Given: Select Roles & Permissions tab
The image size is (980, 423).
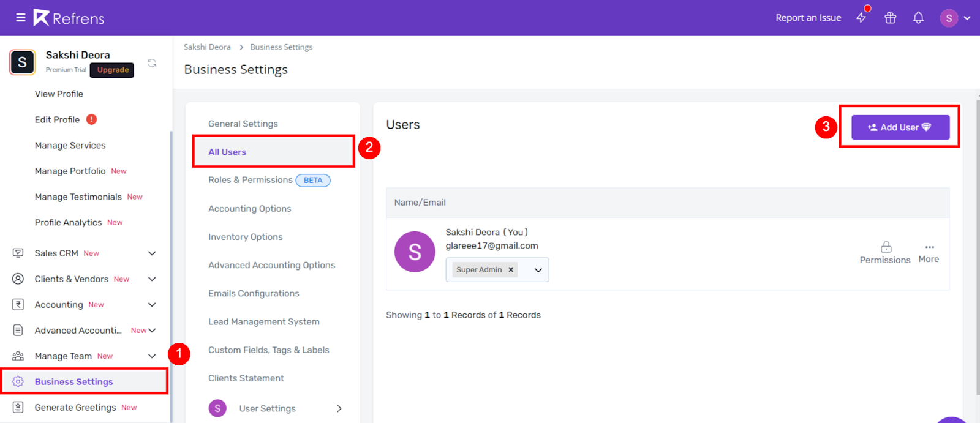Looking at the screenshot, I should 251,180.
